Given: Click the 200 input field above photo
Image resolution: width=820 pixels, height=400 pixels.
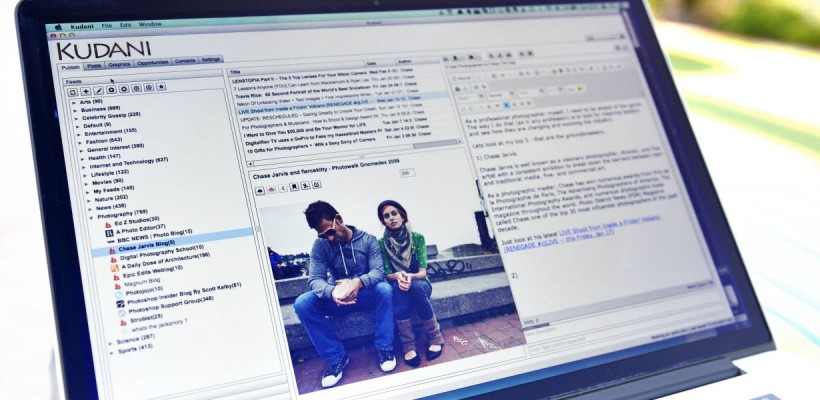Looking at the screenshot, I should (407, 173).
